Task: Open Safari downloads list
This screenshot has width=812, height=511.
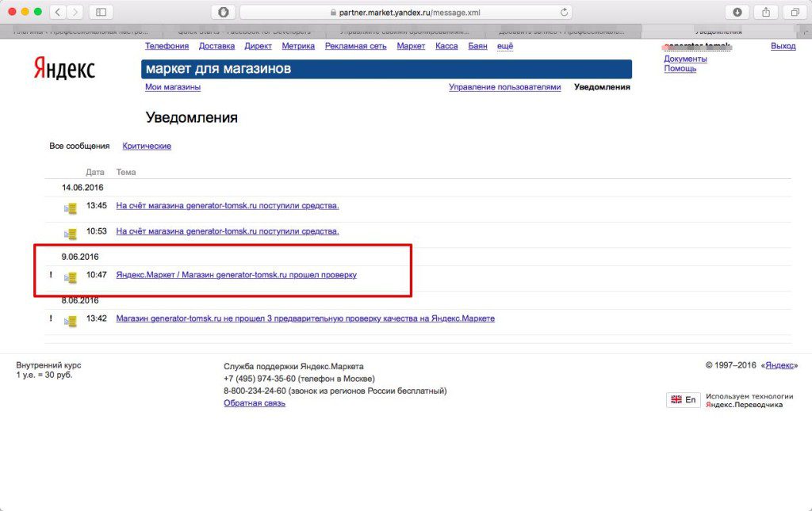Action: 737,12
